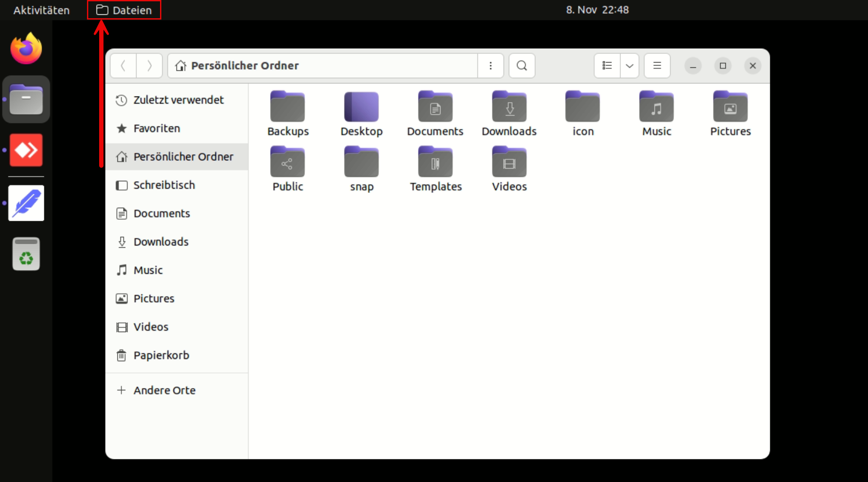This screenshot has height=482, width=868.
Task: Click Aktivitäten in the top bar
Action: click(41, 10)
